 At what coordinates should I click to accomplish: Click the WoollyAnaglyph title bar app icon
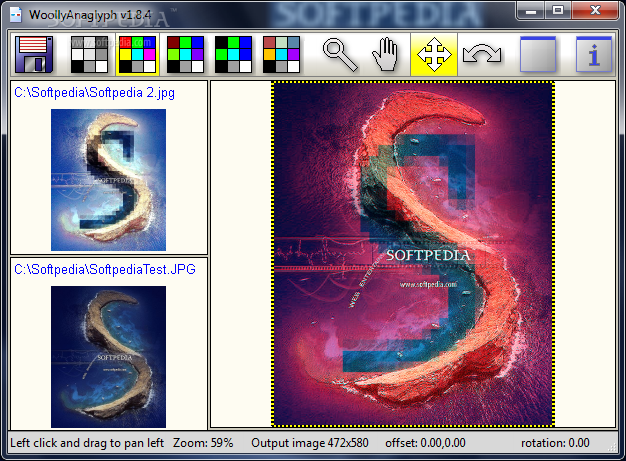click(16, 15)
